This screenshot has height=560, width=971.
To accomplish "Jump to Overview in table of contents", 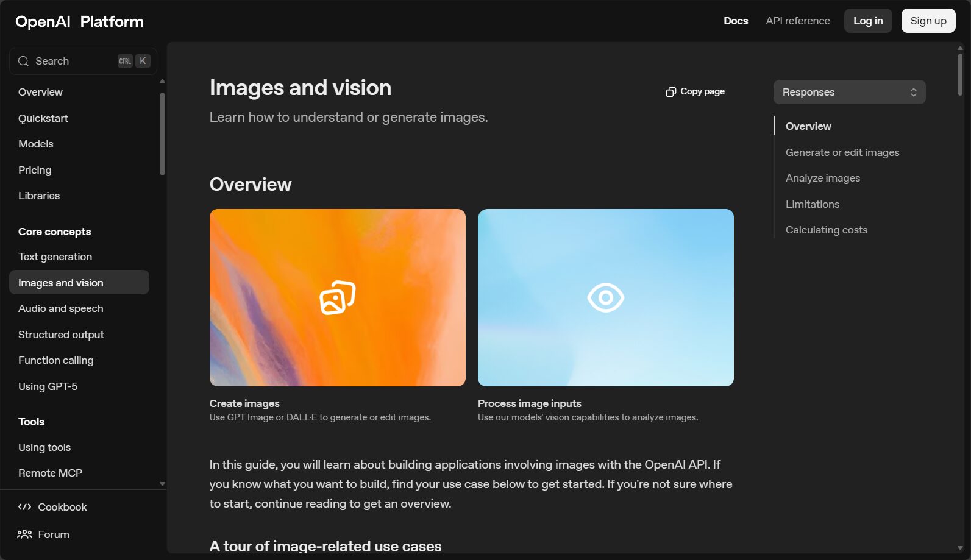I will coord(808,126).
